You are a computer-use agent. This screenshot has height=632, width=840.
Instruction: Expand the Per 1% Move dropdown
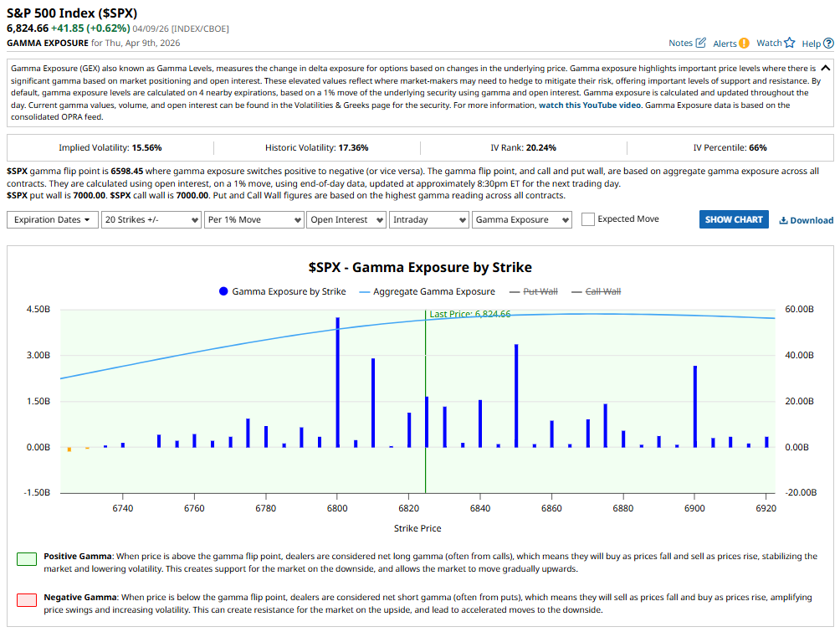pos(254,219)
